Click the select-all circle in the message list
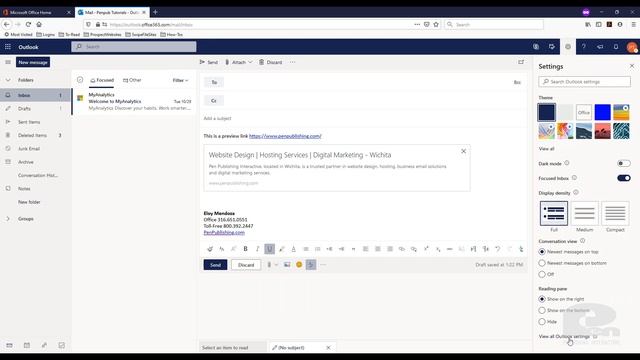The height and width of the screenshot is (360, 640). pyautogui.click(x=80, y=80)
